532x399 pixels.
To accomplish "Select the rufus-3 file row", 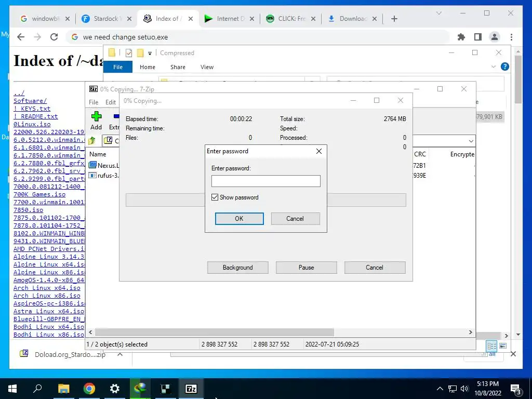I will (103, 176).
